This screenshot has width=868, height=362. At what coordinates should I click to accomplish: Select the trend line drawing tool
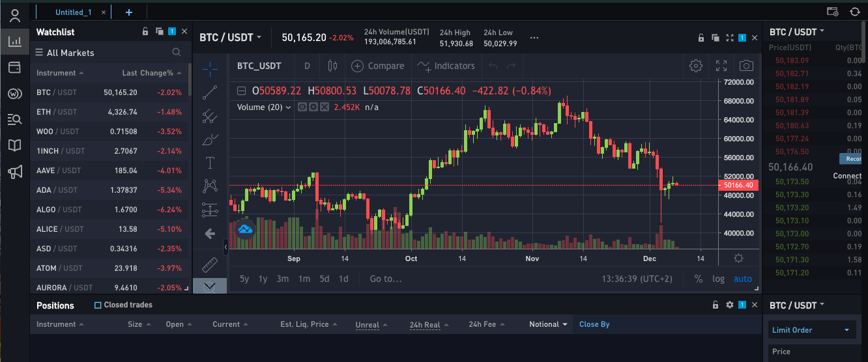[210, 92]
